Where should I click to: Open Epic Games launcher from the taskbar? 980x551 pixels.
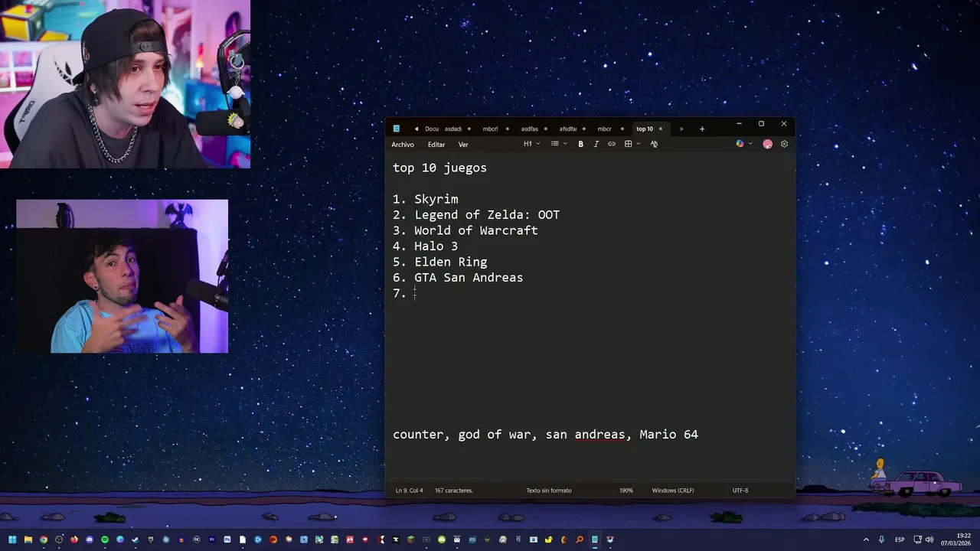pyautogui.click(x=151, y=540)
